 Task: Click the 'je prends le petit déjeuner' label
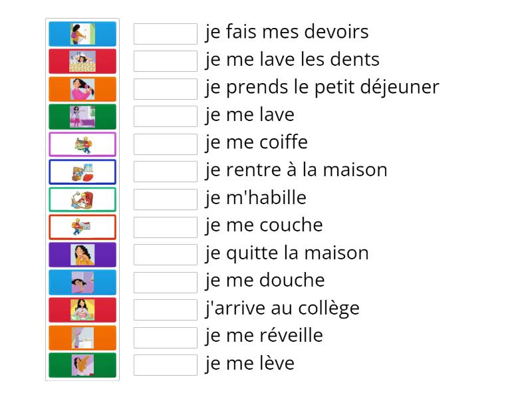point(322,87)
